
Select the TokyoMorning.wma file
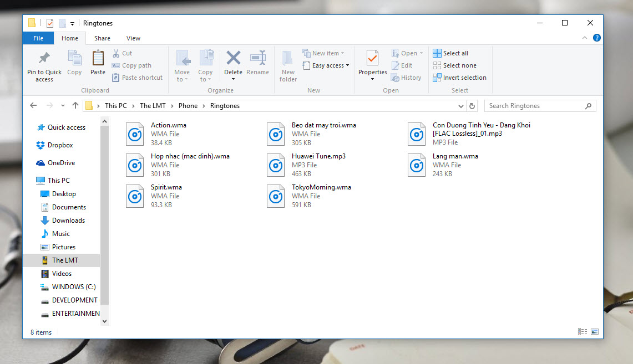point(309,196)
